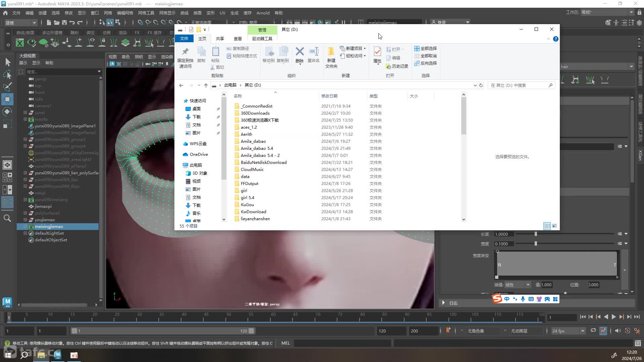Open Maya app from Windows taskbar
The image size is (644, 362).
[x=58, y=355]
